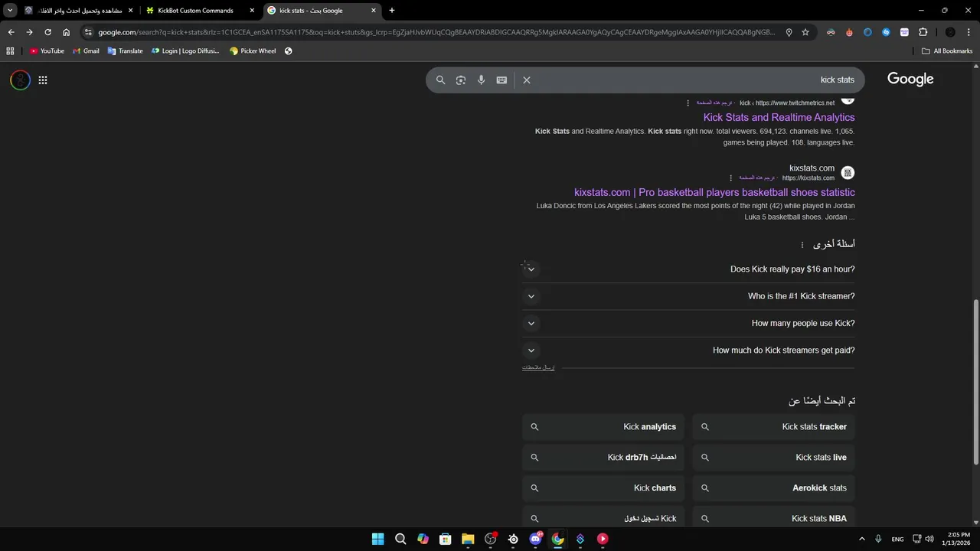Open Windows taskbar Search
The height and width of the screenshot is (551, 980).
[400, 539]
